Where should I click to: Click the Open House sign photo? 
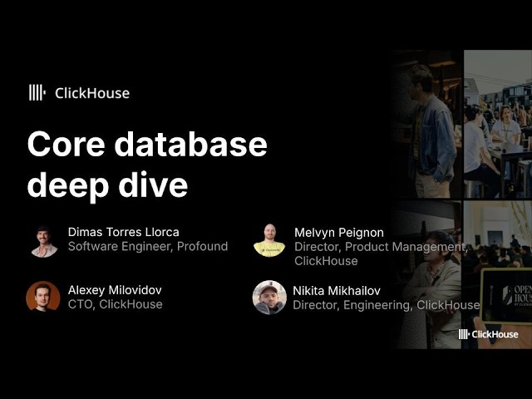[x=498, y=274]
